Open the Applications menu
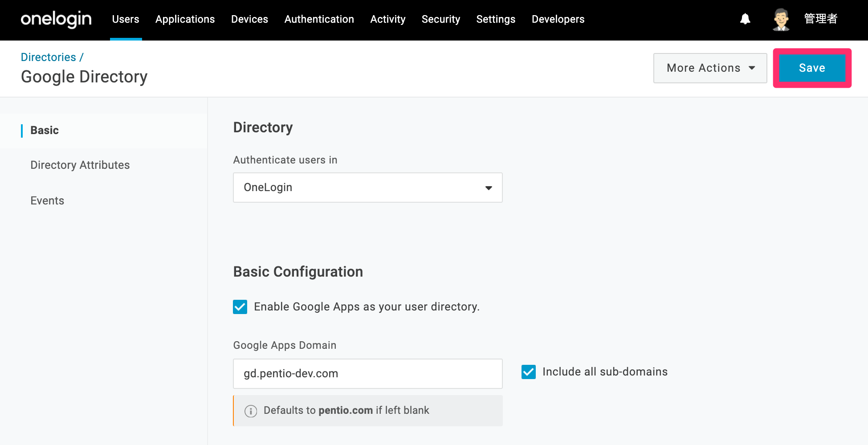Image resolution: width=868 pixels, height=445 pixels. click(185, 19)
